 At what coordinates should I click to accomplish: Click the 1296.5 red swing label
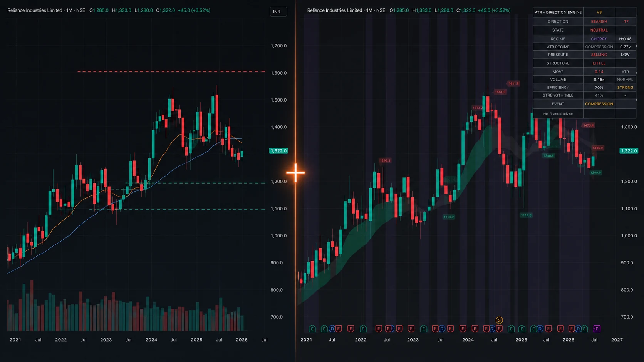point(385,160)
